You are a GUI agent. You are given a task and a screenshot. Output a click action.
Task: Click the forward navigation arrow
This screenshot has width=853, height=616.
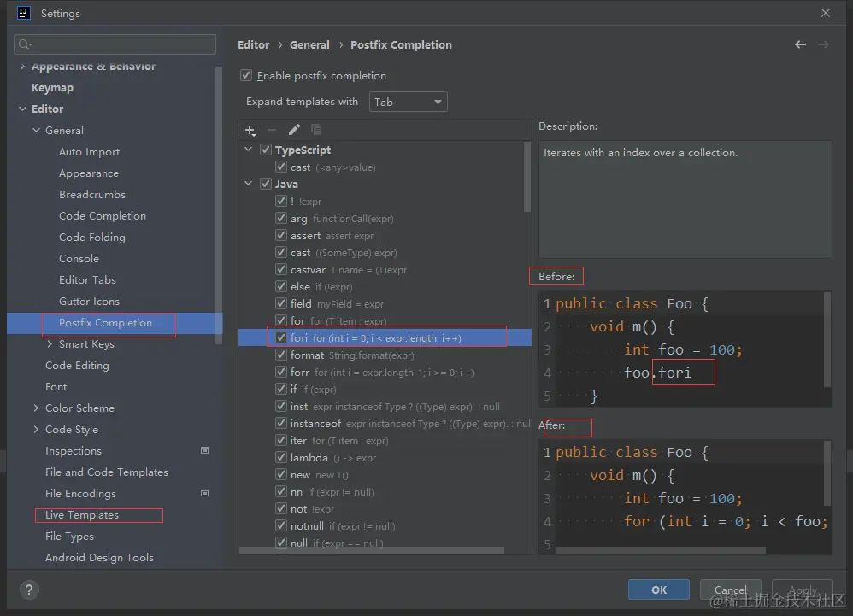pos(823,44)
